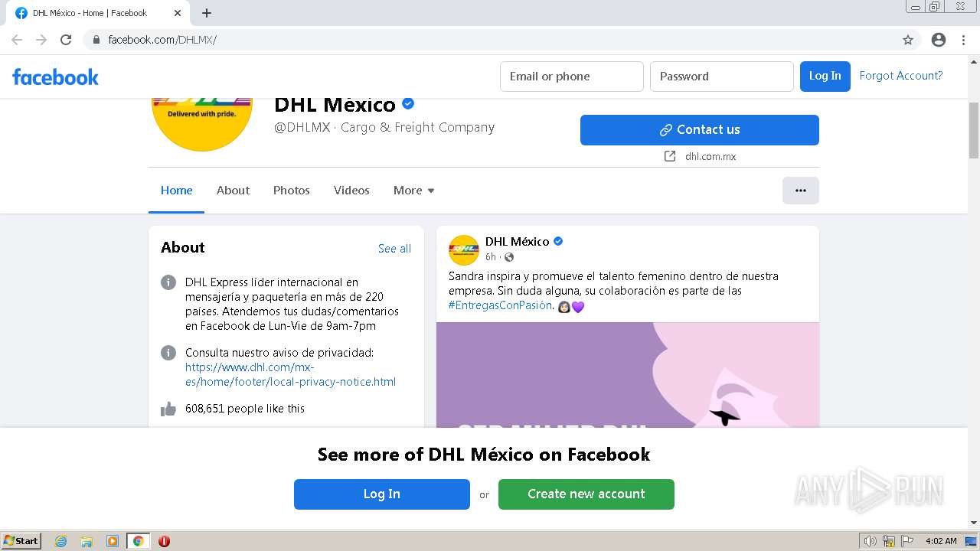Image resolution: width=980 pixels, height=551 pixels.
Task: Open File Explorer from taskbar
Action: coord(87,541)
